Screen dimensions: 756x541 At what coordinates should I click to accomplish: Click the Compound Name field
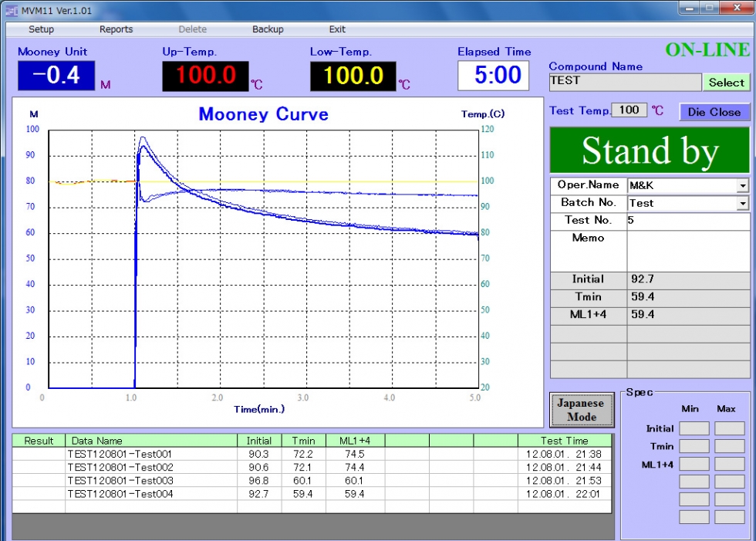click(x=625, y=81)
